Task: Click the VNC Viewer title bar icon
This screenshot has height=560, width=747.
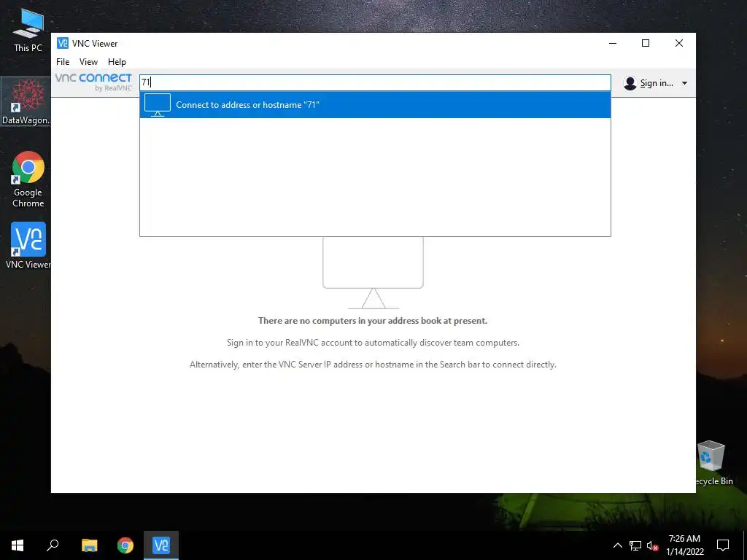Action: click(63, 43)
